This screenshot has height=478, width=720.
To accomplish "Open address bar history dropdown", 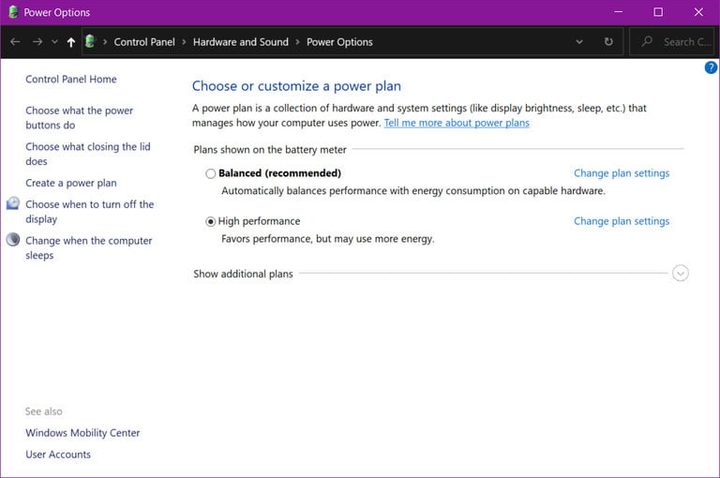I will pyautogui.click(x=579, y=42).
